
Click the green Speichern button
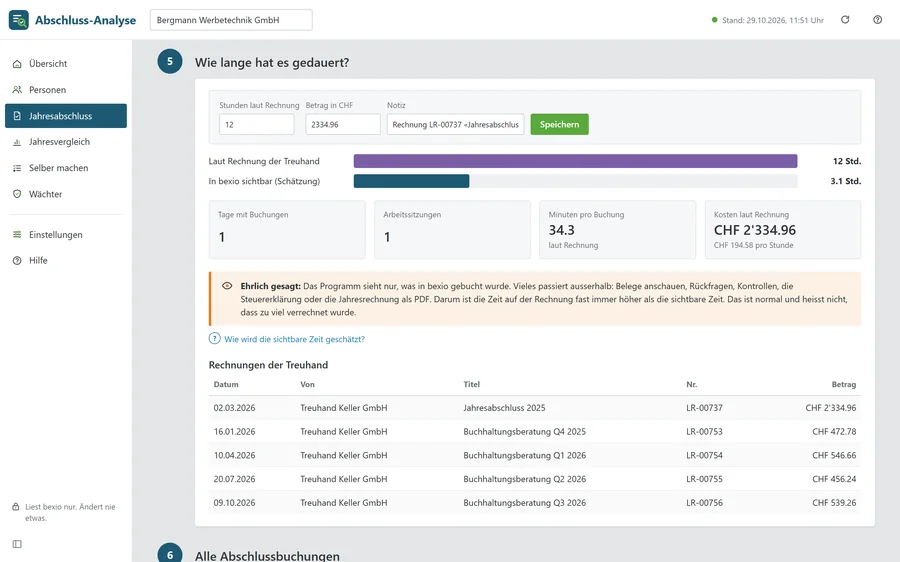[560, 124]
